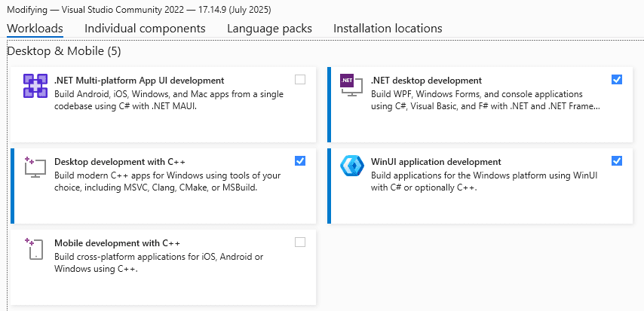Click the WinUI application development title
This screenshot has height=311, width=644.
coord(436,162)
